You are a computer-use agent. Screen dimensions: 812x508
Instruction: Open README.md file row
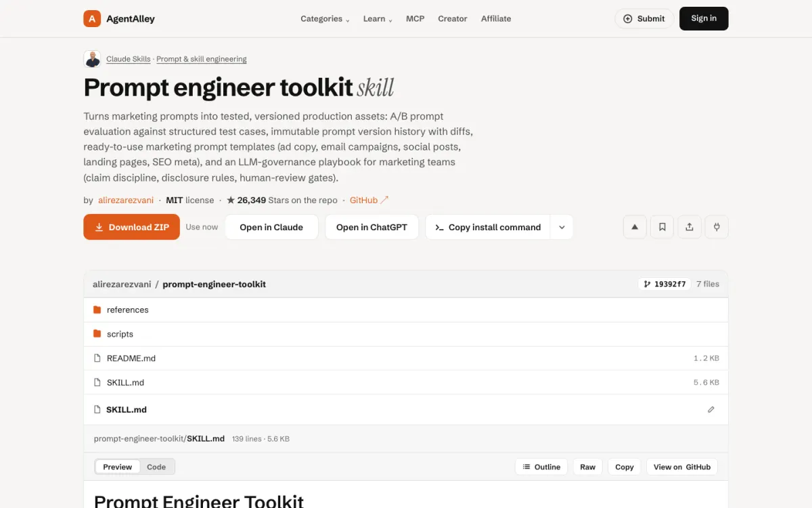(x=406, y=358)
